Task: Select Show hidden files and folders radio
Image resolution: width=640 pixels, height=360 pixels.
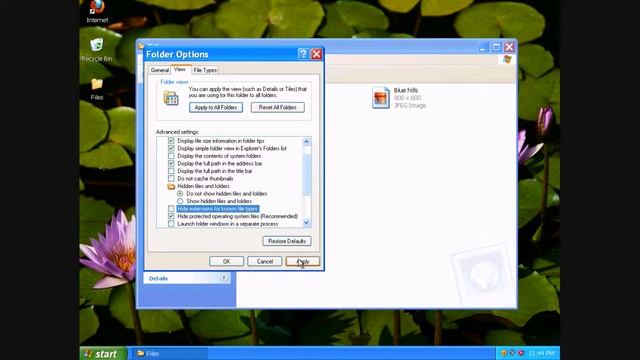Action: 180,201
